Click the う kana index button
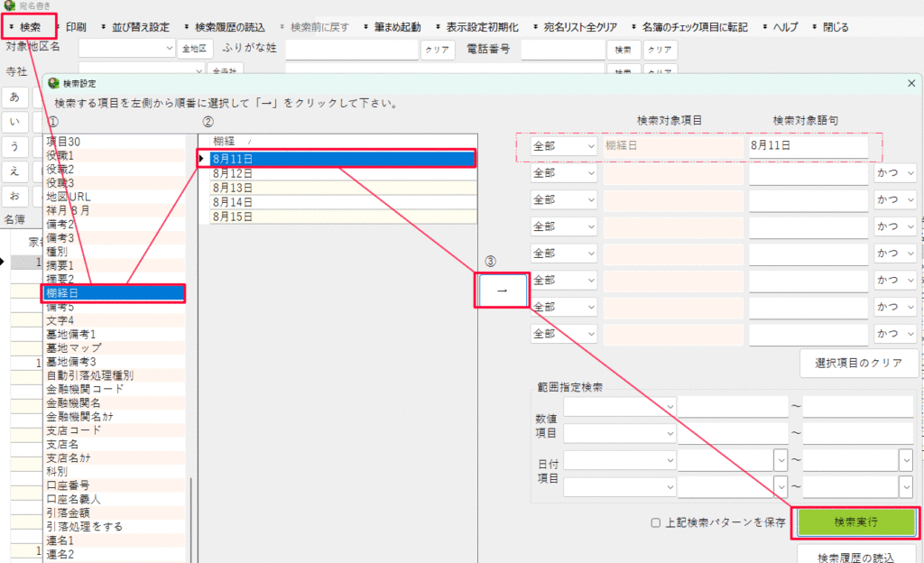Image resolution: width=924 pixels, height=563 pixels. [x=14, y=146]
